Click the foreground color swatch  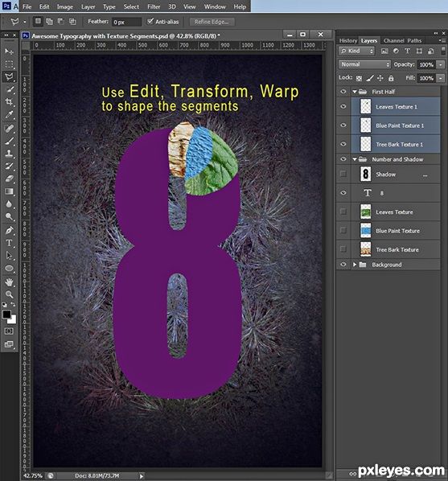click(x=6, y=314)
